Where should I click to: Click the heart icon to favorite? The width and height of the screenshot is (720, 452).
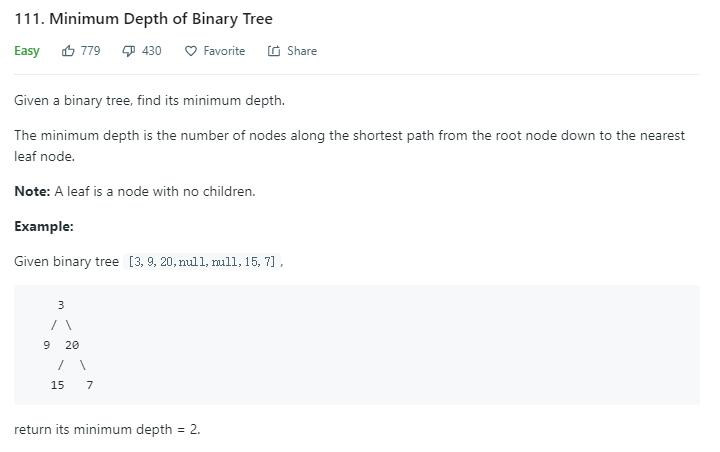pyautogui.click(x=191, y=51)
